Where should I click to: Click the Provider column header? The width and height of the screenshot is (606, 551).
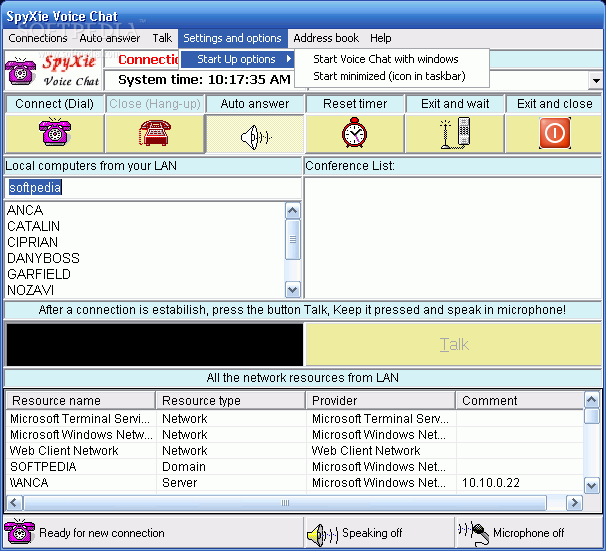point(381,401)
